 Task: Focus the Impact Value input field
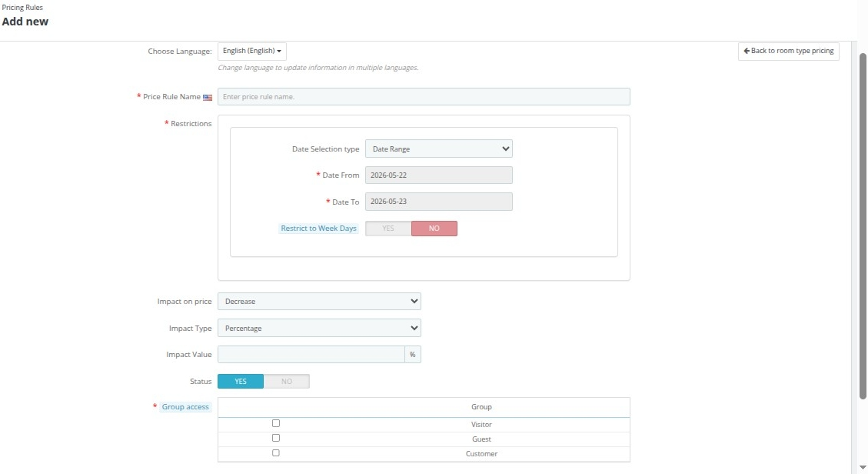click(311, 355)
